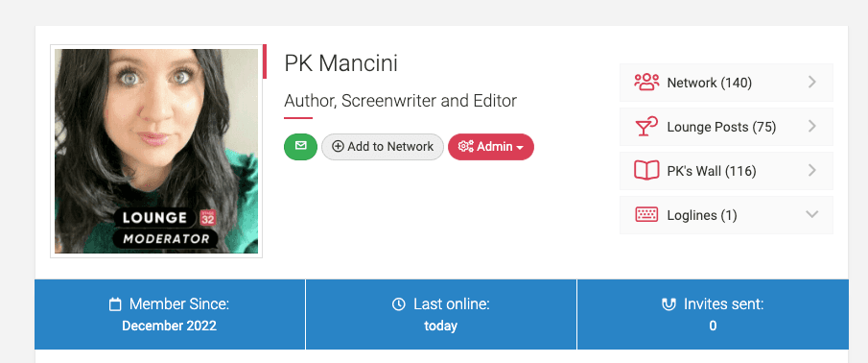This screenshot has width=868, height=363.
Task: Click the green envelope message icon
Action: click(300, 146)
